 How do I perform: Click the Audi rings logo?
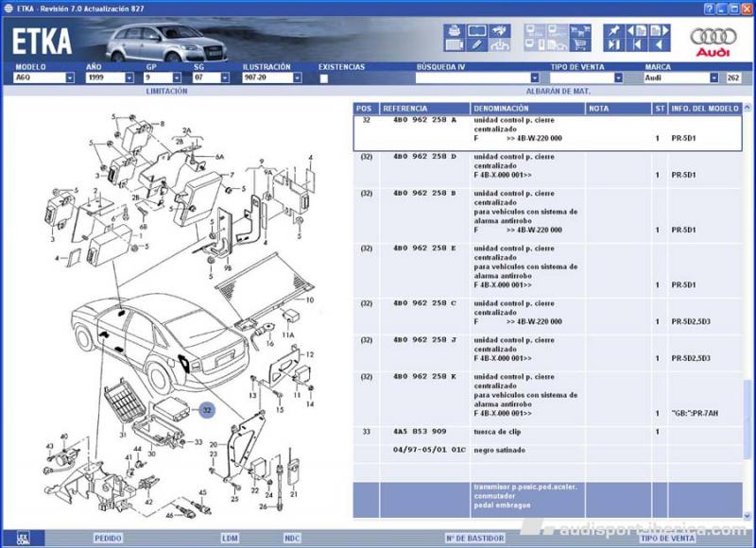click(713, 37)
